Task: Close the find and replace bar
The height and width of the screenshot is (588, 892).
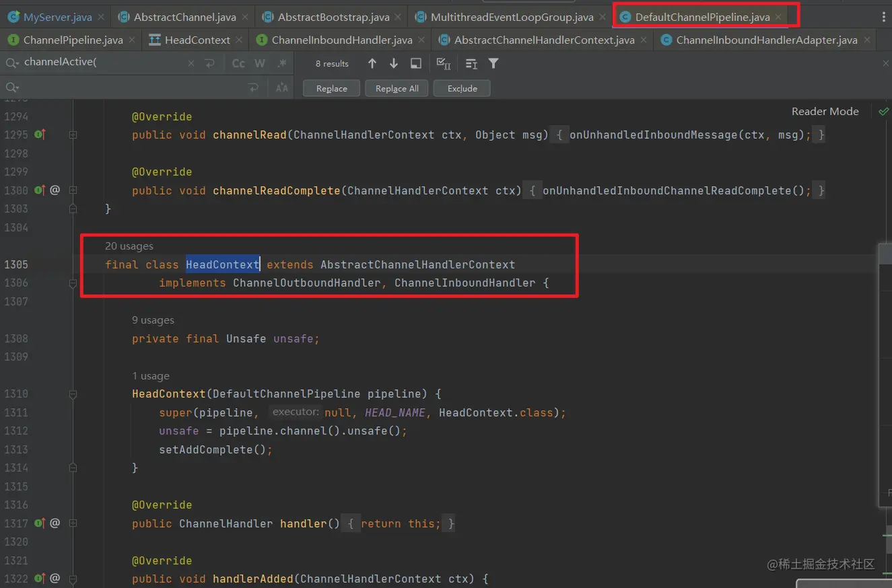Action: 885,63
